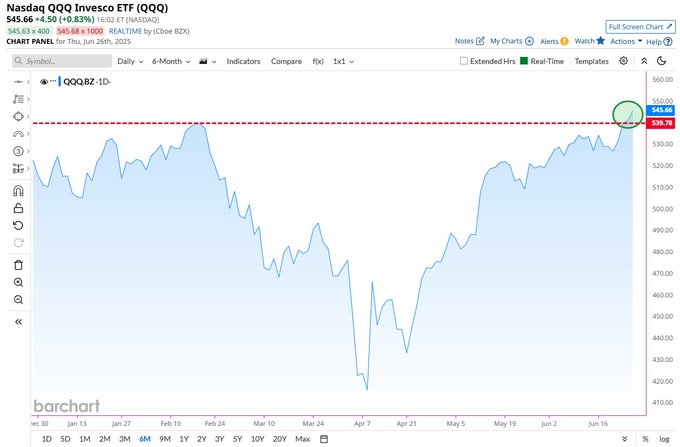Collapse the drawing toolbar double chevron
The height and width of the screenshot is (447, 680).
(x=18, y=322)
